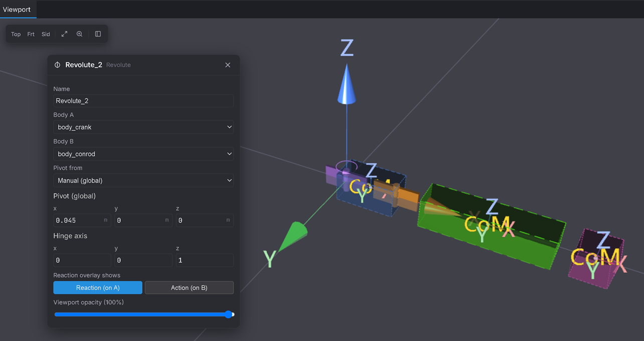Screen dimensions: 644x341
Task: Click the zoom magnifier icon
Action: (x=79, y=34)
